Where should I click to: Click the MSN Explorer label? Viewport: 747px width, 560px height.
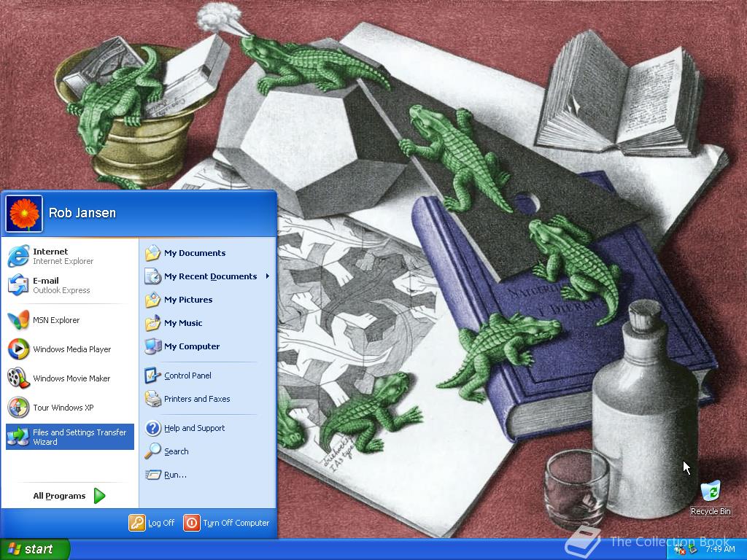pos(56,320)
